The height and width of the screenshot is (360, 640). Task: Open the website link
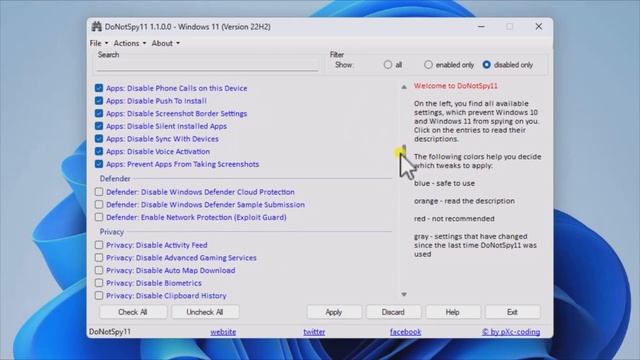click(x=223, y=332)
